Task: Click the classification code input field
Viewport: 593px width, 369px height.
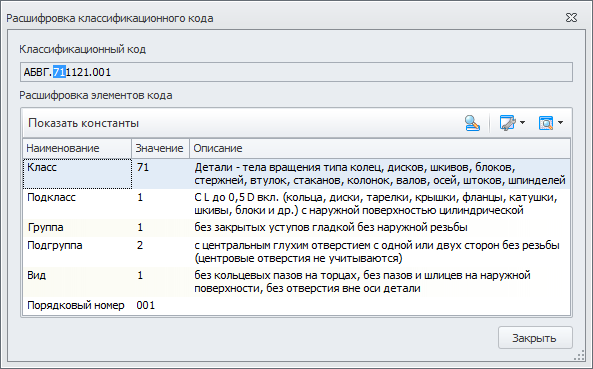Action: 296,72
